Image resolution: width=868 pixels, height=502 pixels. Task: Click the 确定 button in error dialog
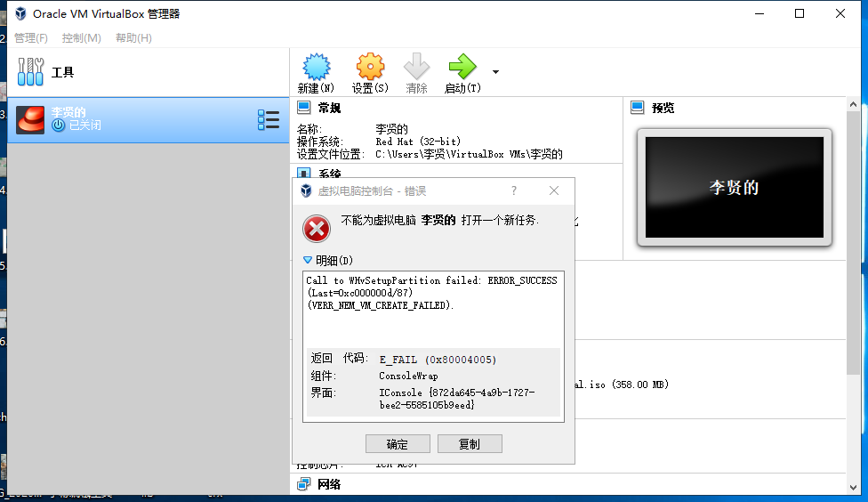coord(398,444)
